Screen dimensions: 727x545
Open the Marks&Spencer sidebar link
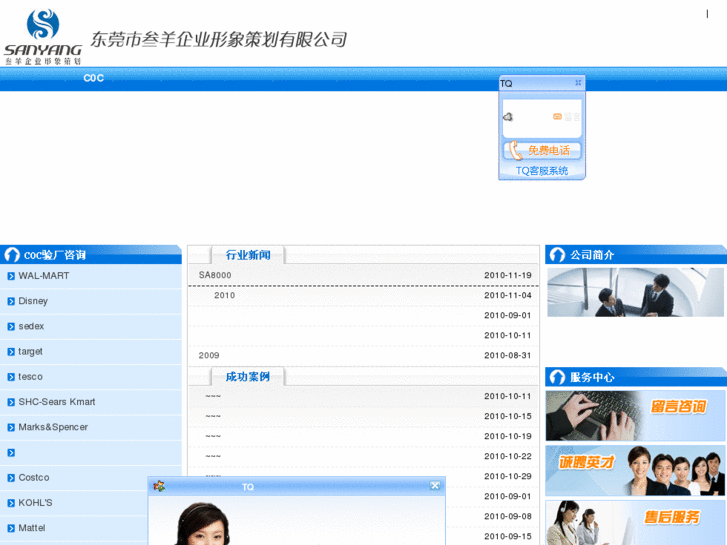tap(53, 427)
